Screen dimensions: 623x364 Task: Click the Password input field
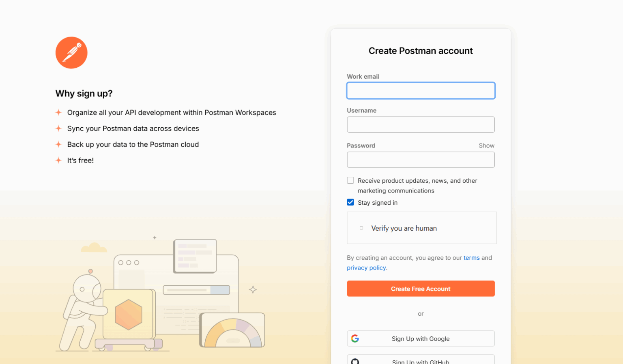pos(421,160)
